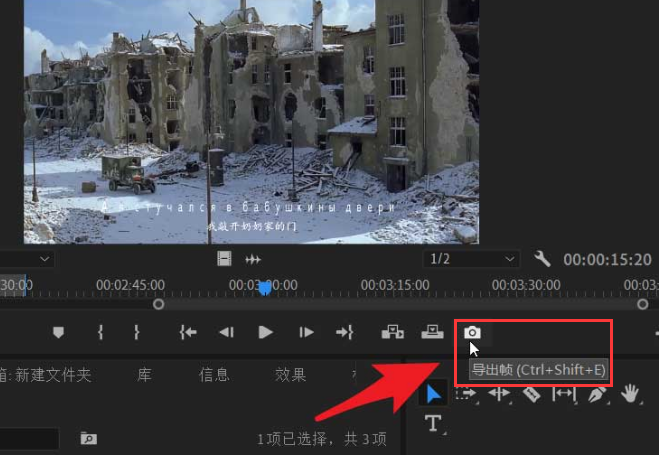The image size is (659, 455).
Task: Select the Pen tool
Action: (597, 395)
